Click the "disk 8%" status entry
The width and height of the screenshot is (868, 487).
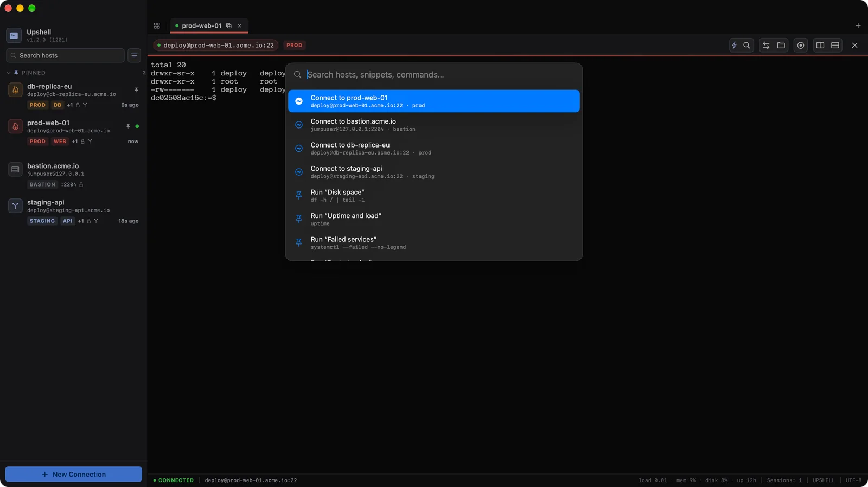point(716,480)
